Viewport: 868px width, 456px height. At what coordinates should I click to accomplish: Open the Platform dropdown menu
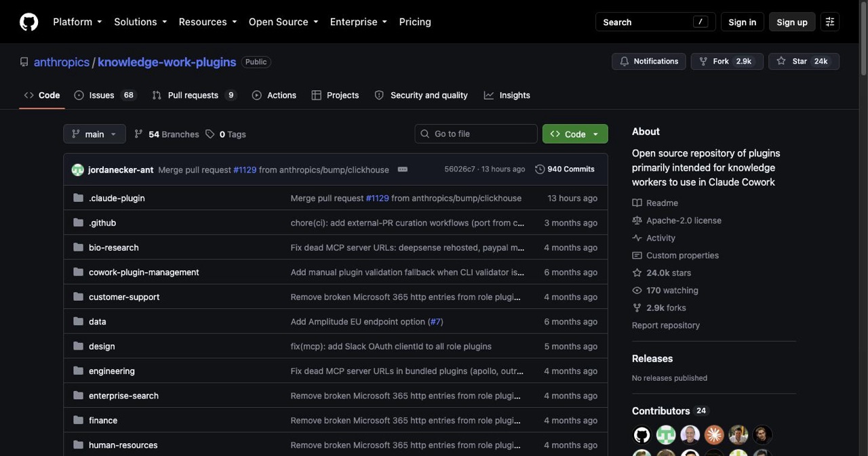77,22
